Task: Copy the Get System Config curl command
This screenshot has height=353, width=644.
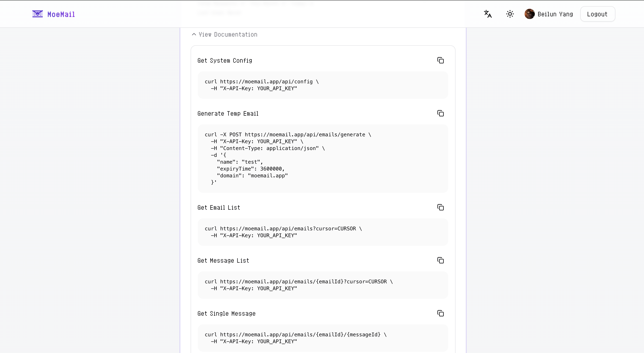Action: (x=440, y=60)
